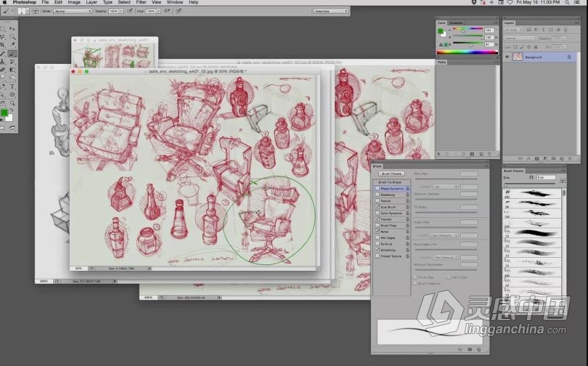Image resolution: width=588 pixels, height=366 pixels.
Task: Select the Eyedropper tool
Action: pyautogui.click(x=12, y=44)
